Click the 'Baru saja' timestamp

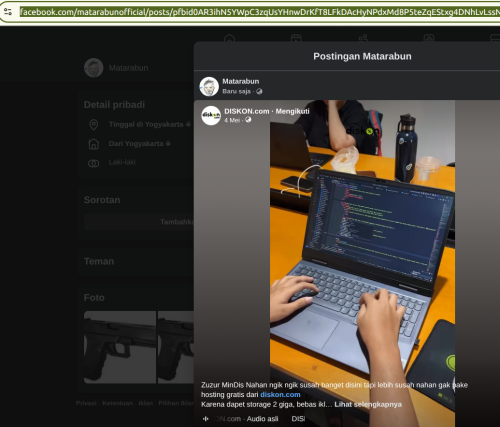point(236,91)
